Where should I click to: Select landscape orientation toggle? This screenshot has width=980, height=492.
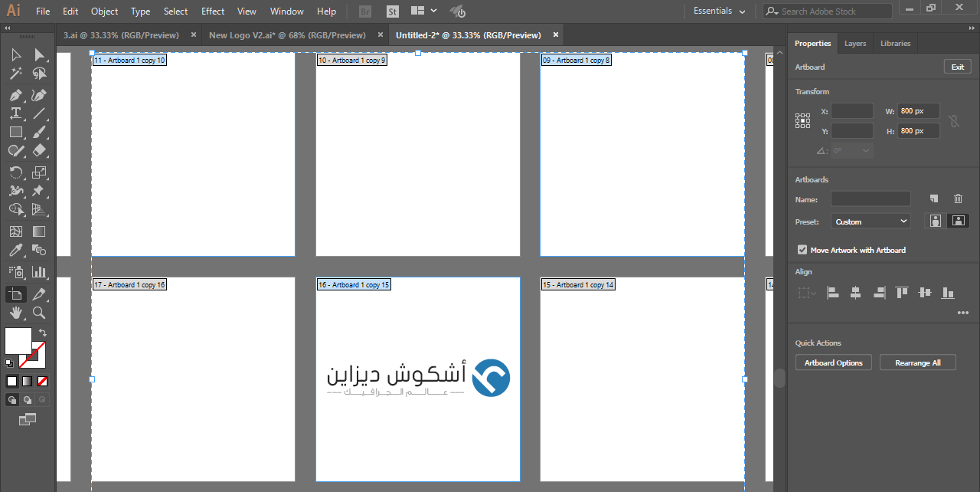pos(958,221)
